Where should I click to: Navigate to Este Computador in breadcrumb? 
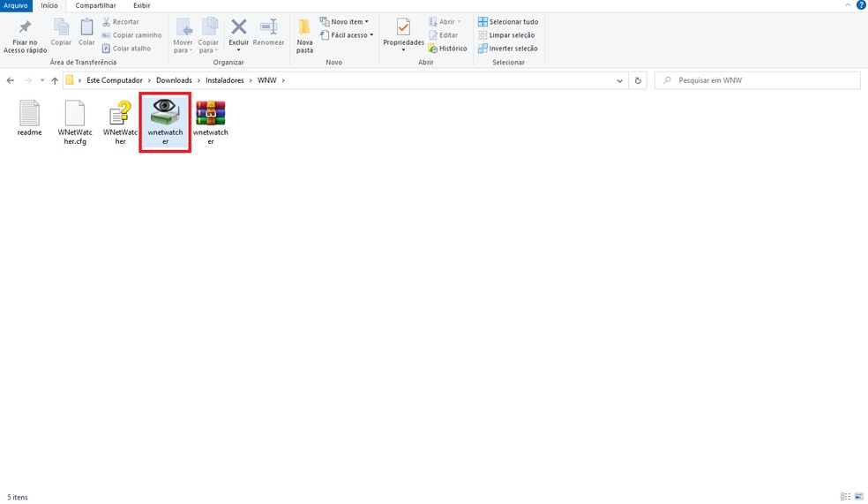115,80
